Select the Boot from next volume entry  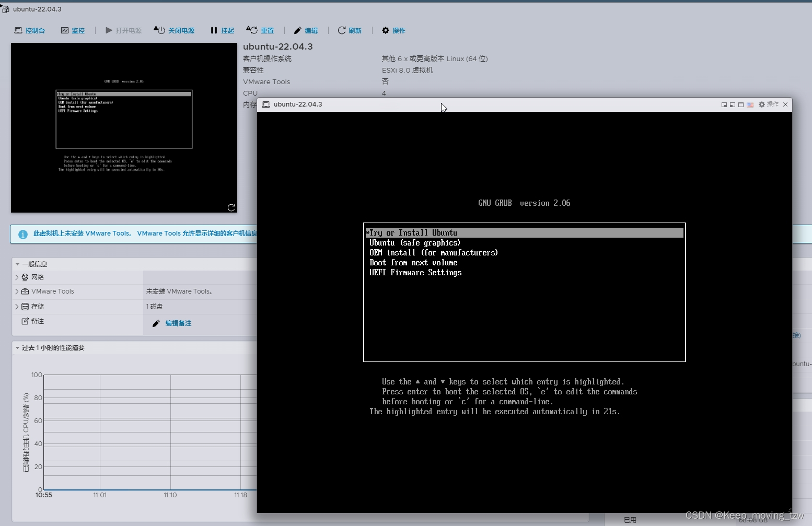click(413, 263)
